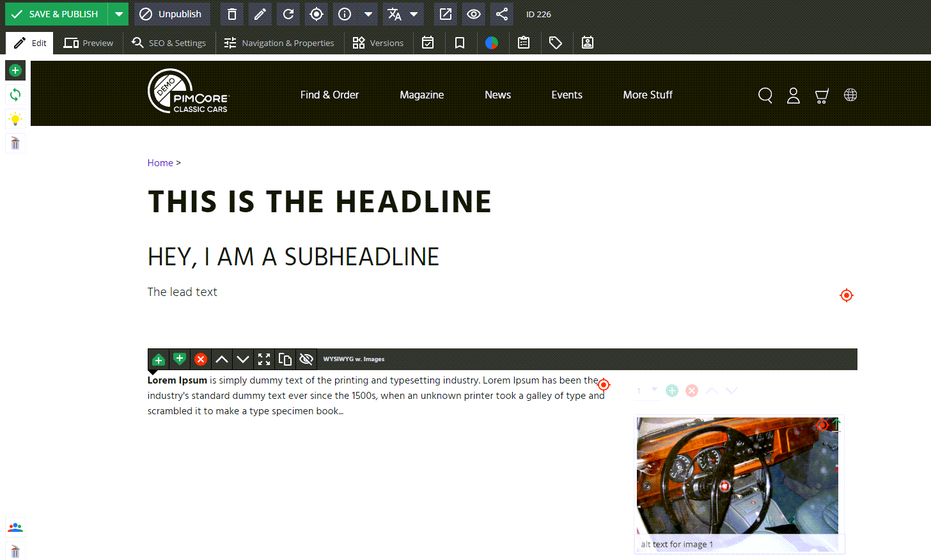Click the rename pencil icon in top toolbar
This screenshot has height=560, width=931.
[x=260, y=14]
